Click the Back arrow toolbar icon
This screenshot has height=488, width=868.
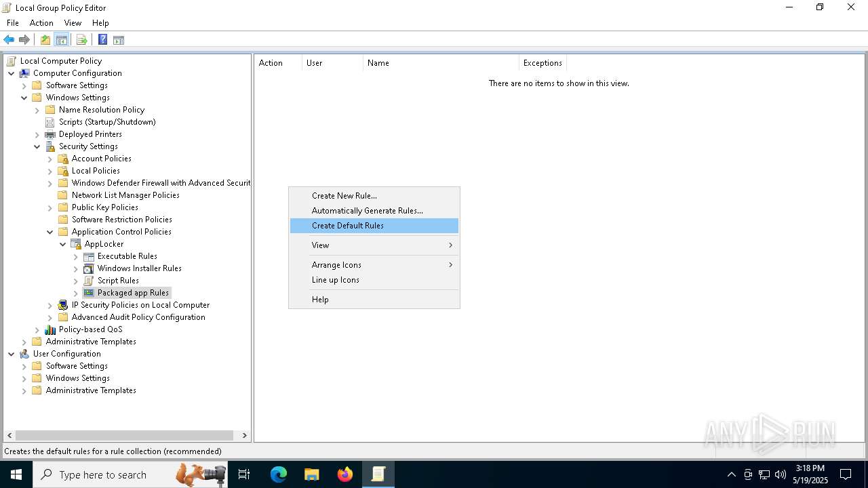[x=9, y=40]
